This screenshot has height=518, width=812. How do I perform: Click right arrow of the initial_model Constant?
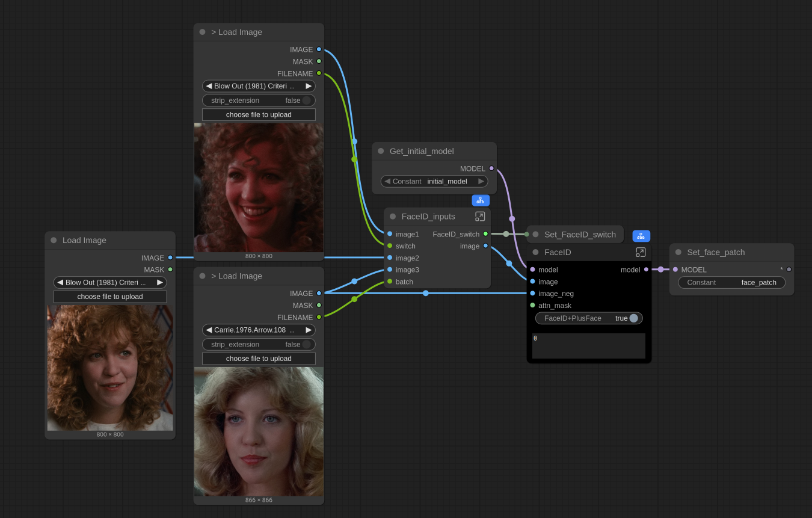pyautogui.click(x=481, y=181)
